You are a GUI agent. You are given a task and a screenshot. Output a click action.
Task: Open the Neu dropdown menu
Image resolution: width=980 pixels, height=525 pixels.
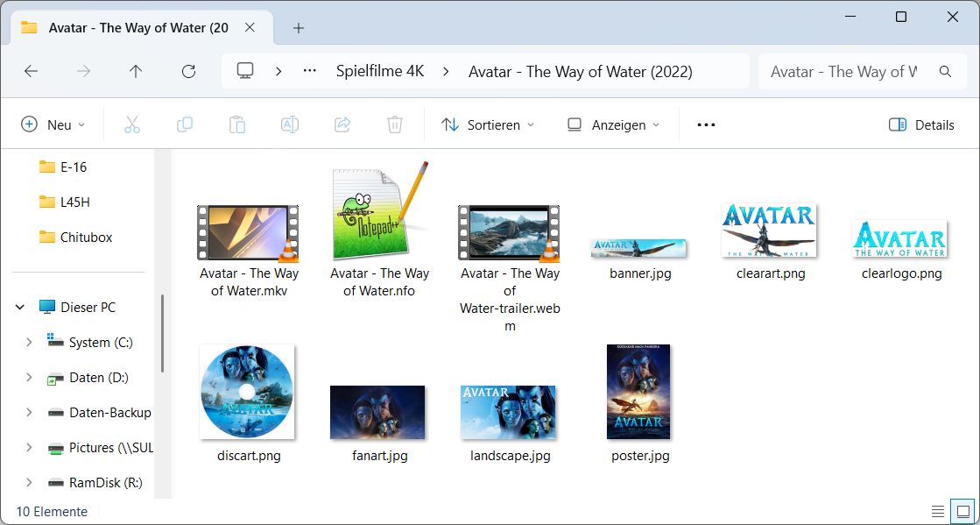tap(53, 124)
